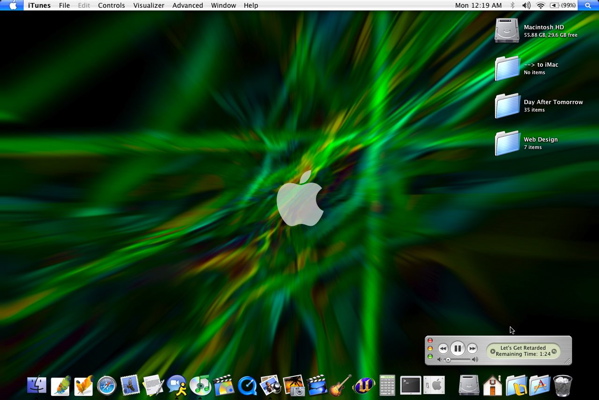Image resolution: width=599 pixels, height=400 pixels.
Task: Skip to next track in mini player
Action: [x=472, y=348]
